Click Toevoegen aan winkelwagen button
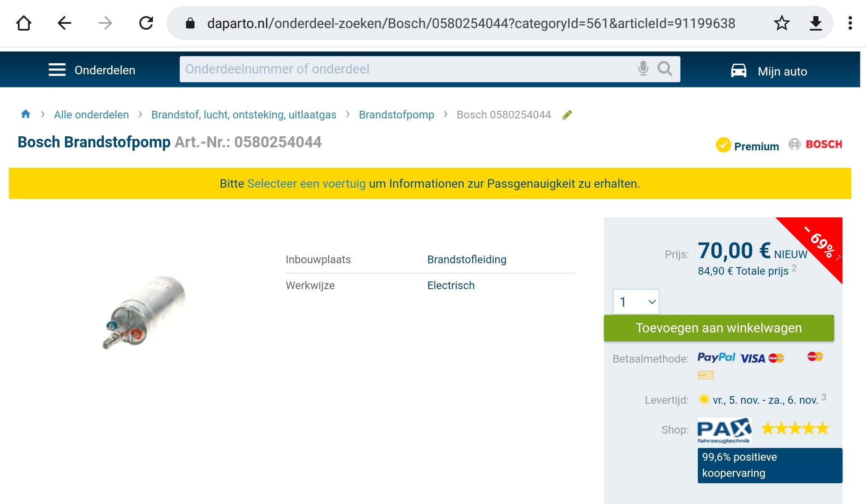866x504 pixels. (719, 328)
